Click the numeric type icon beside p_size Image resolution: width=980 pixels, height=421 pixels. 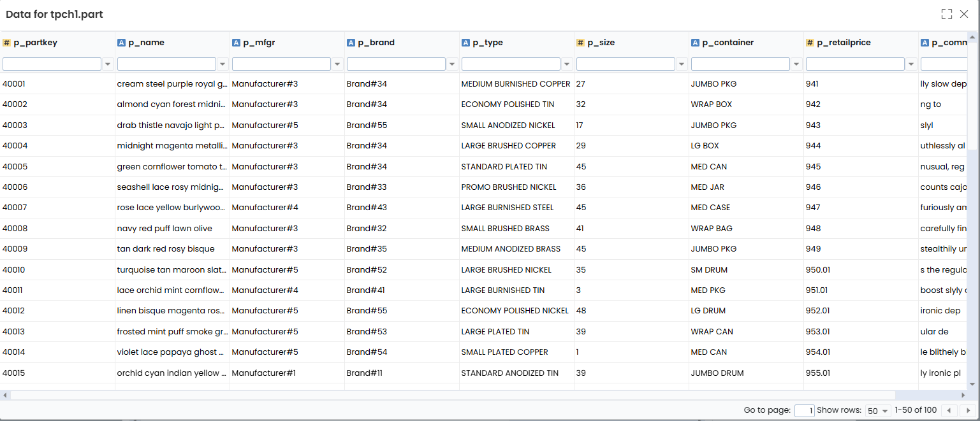[x=581, y=43]
